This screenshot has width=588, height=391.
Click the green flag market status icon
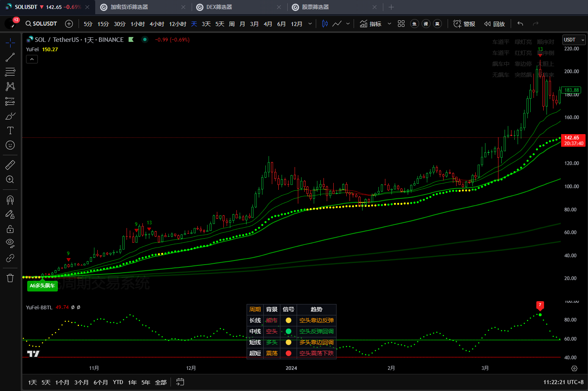click(131, 39)
